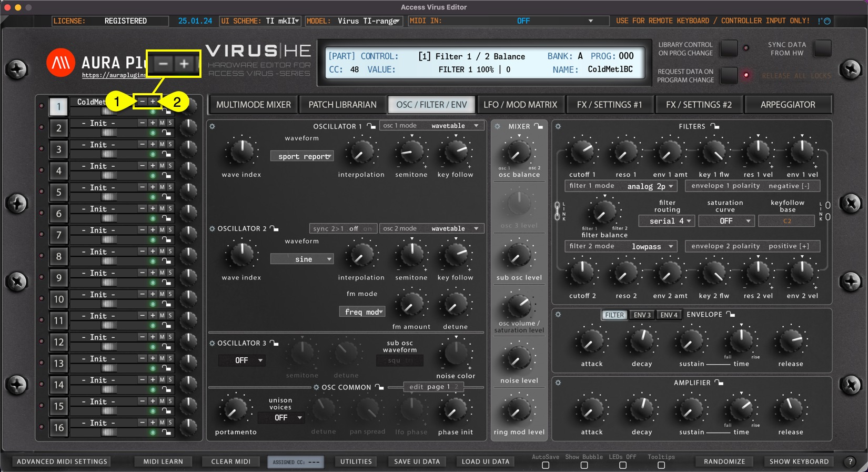Enable the AutoSave checkbox
Viewport: 868px width, 472px height.
click(546, 465)
